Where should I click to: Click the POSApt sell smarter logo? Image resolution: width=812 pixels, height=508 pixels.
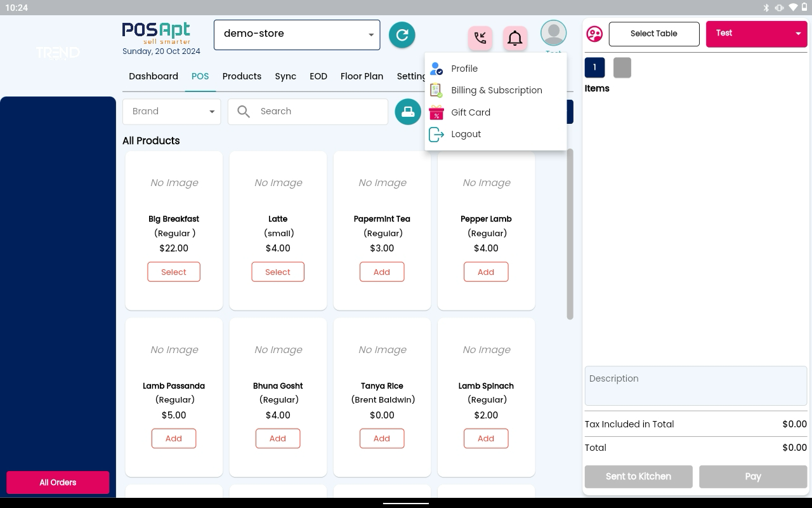157,34
